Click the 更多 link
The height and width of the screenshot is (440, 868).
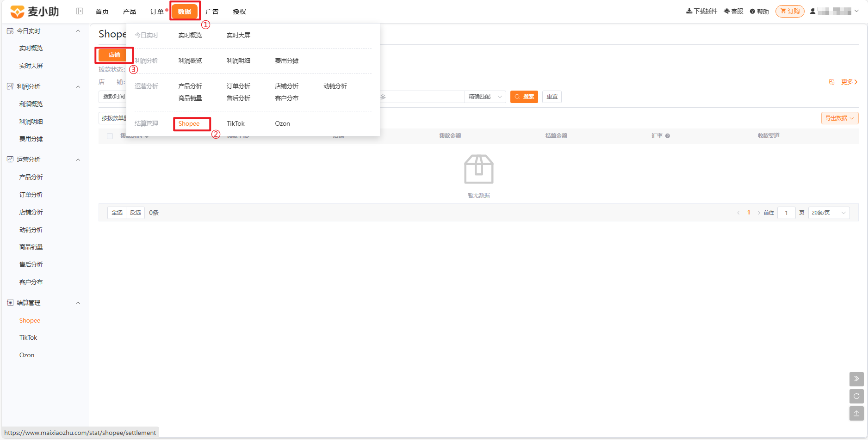tap(849, 82)
